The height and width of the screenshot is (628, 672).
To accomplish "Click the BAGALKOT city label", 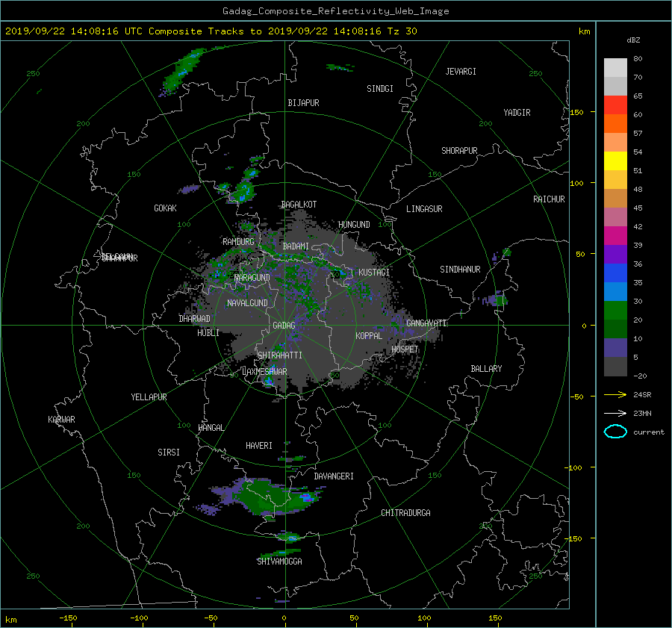I will click(x=299, y=205).
